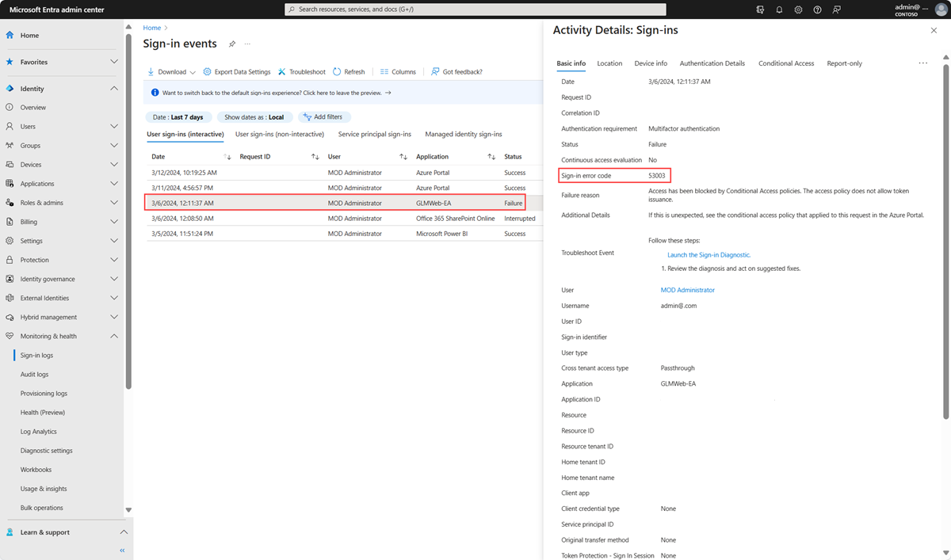This screenshot has height=560, width=951.
Task: Switch to the Conditional Access tab
Action: [785, 63]
